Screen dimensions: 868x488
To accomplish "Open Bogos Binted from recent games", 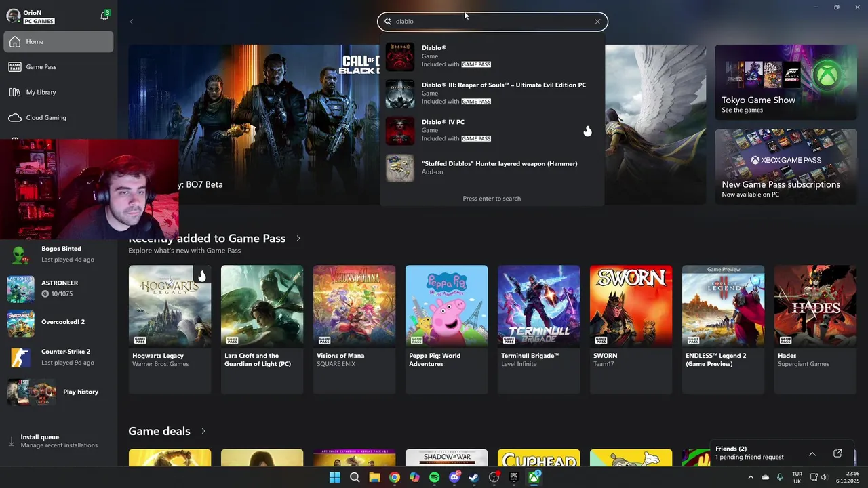I will point(58,254).
